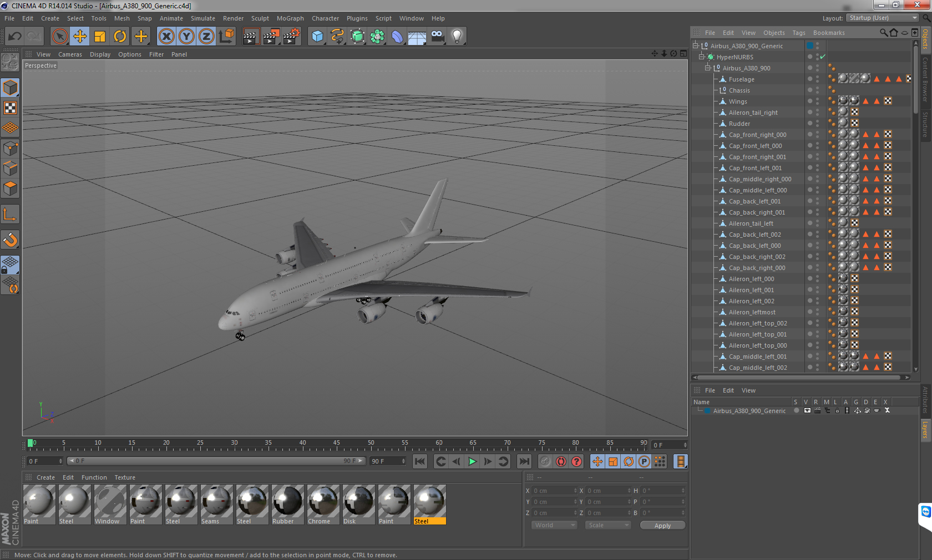Select the Window material swatch
Image resolution: width=932 pixels, height=560 pixels.
[110, 505]
